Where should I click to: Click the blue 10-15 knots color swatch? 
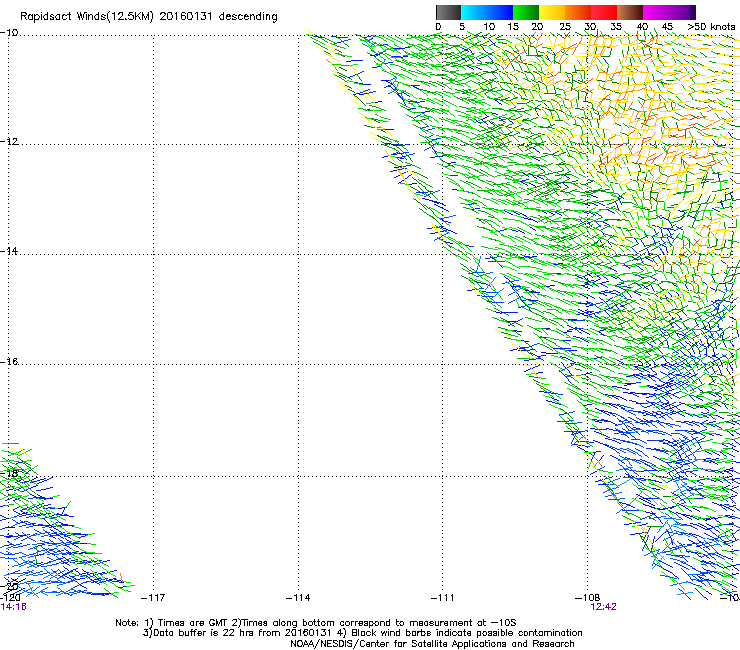(x=500, y=12)
